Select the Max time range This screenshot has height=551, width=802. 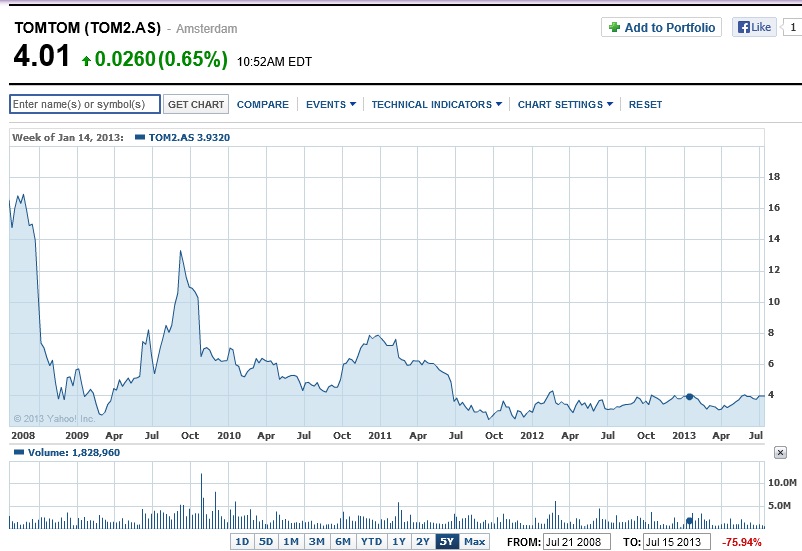click(475, 541)
